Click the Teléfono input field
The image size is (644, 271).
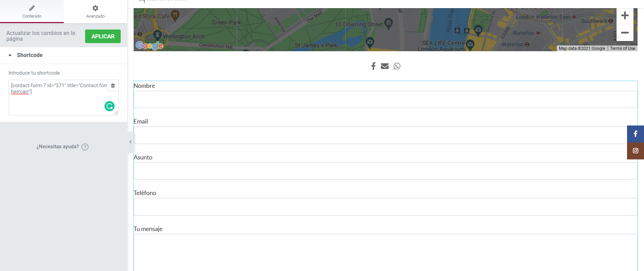[x=385, y=207]
